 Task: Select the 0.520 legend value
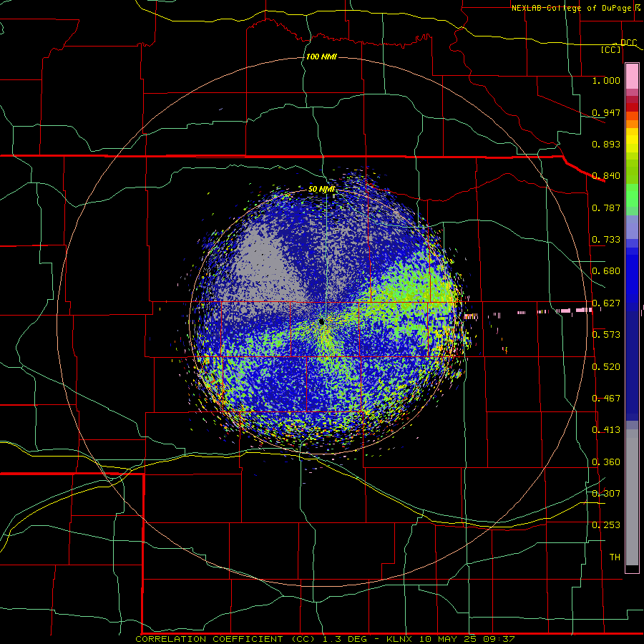[x=606, y=367]
